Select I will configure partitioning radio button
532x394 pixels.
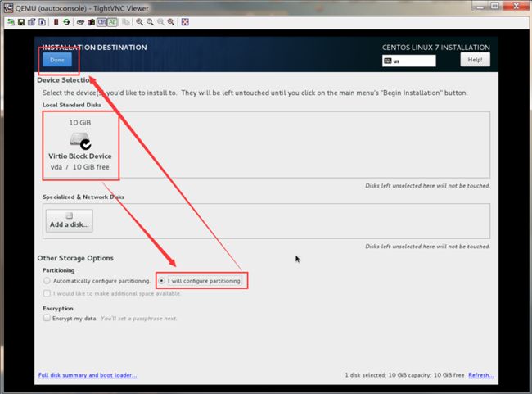[x=161, y=281]
